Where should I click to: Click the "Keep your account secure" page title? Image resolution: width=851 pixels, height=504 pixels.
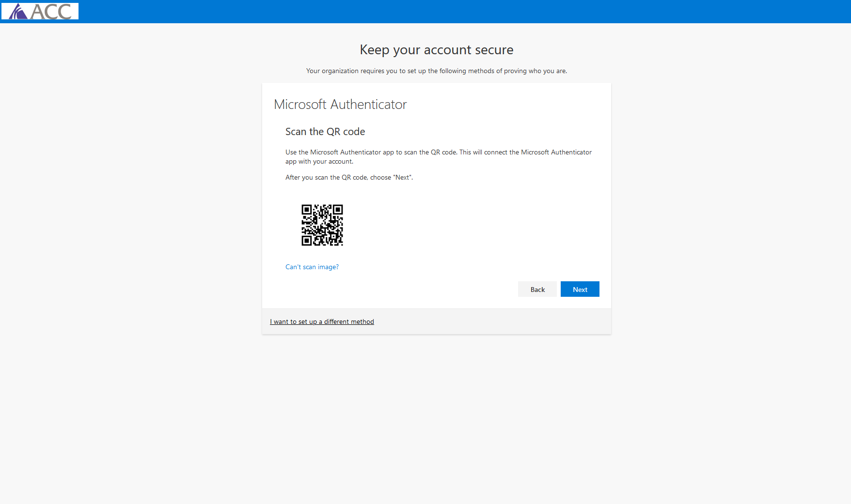click(x=436, y=49)
